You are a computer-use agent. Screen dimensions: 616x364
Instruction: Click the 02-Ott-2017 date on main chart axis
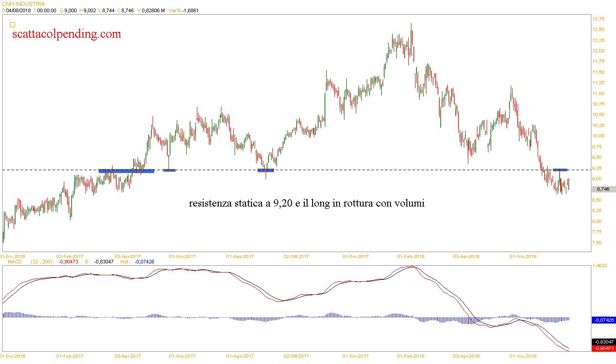(296, 256)
